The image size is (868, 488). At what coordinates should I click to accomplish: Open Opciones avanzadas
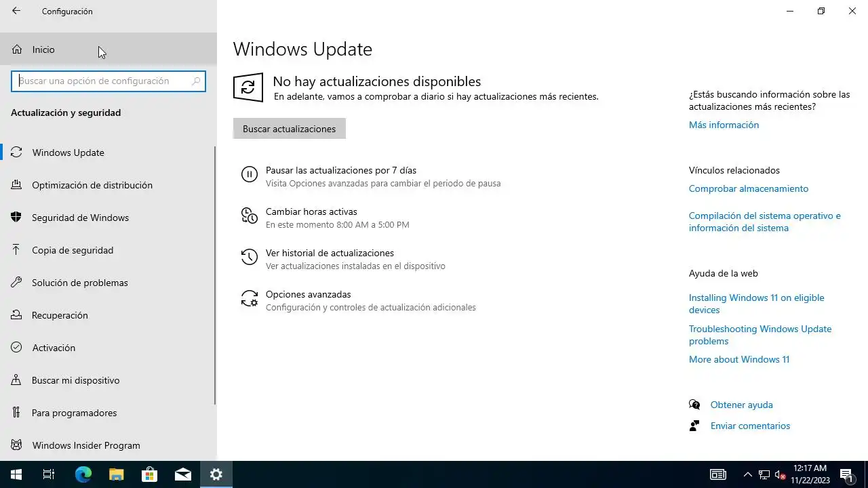click(x=309, y=294)
